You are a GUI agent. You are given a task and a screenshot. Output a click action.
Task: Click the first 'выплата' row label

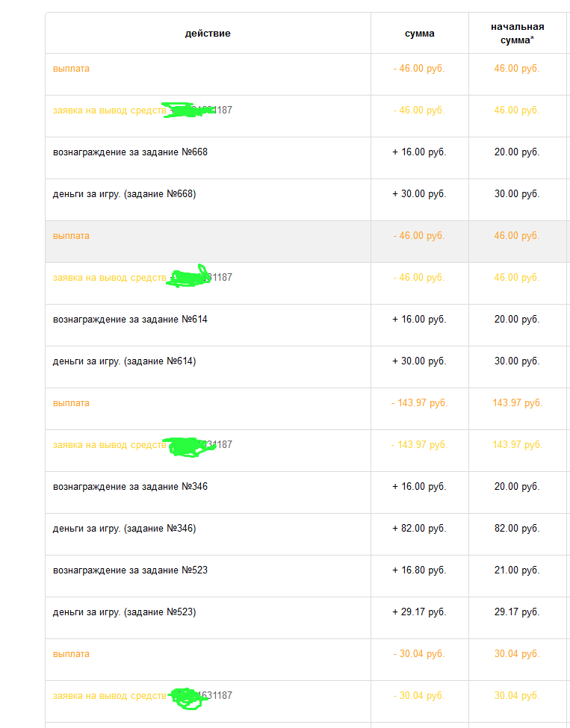(x=71, y=69)
